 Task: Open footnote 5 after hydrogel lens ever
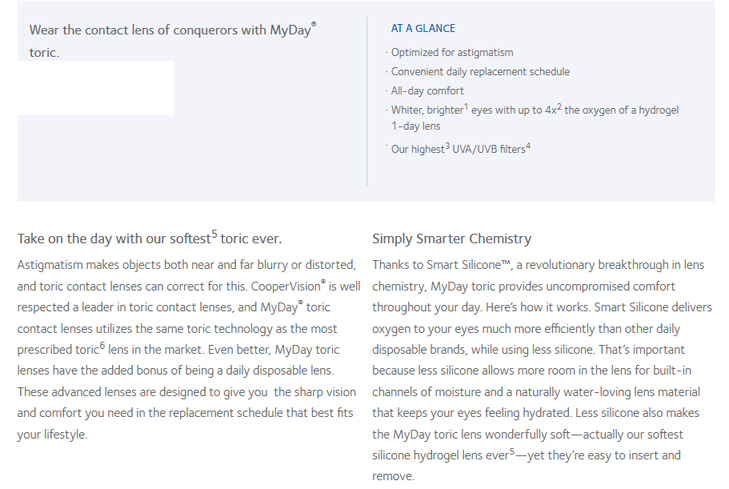[512, 451]
